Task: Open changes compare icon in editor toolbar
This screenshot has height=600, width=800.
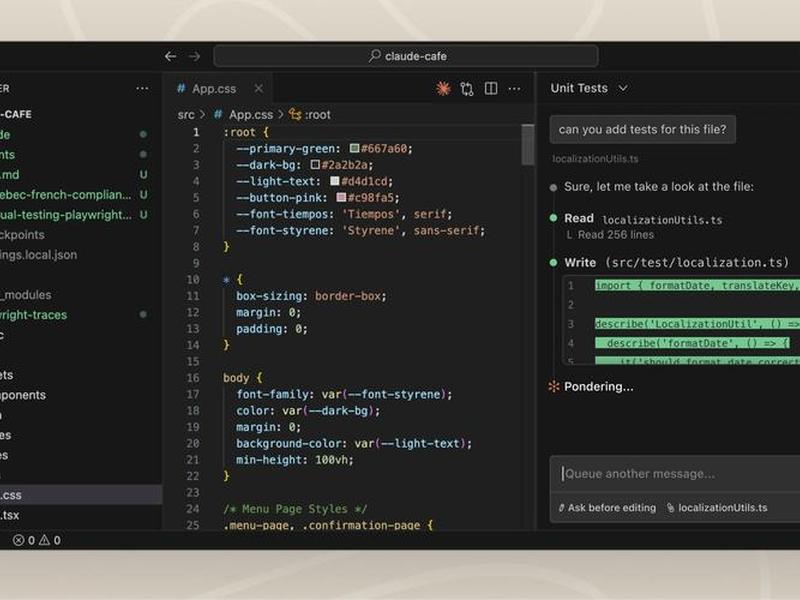Action: (x=467, y=89)
